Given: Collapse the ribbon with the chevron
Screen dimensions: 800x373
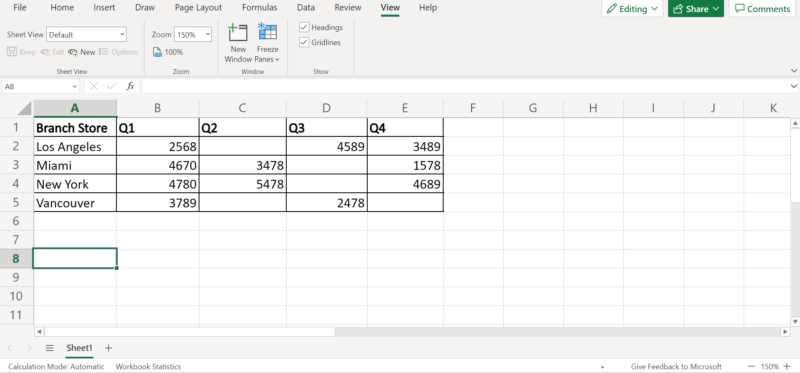Looking at the screenshot, I should [793, 70].
